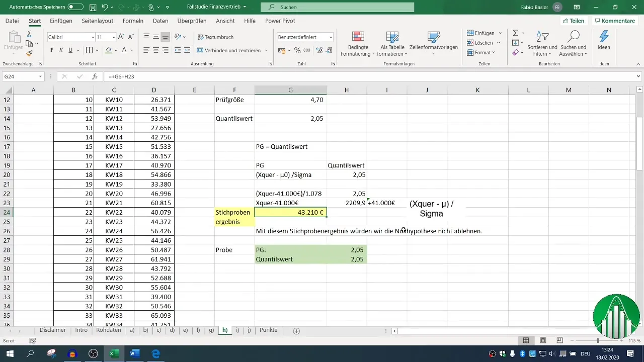Click the increase decimal places icon
644x362 pixels.
coord(319,50)
